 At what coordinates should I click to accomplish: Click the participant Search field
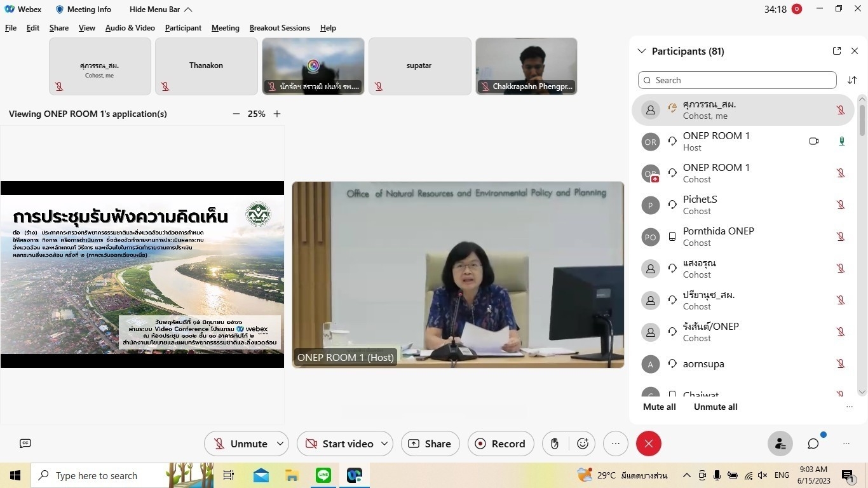[737, 80]
